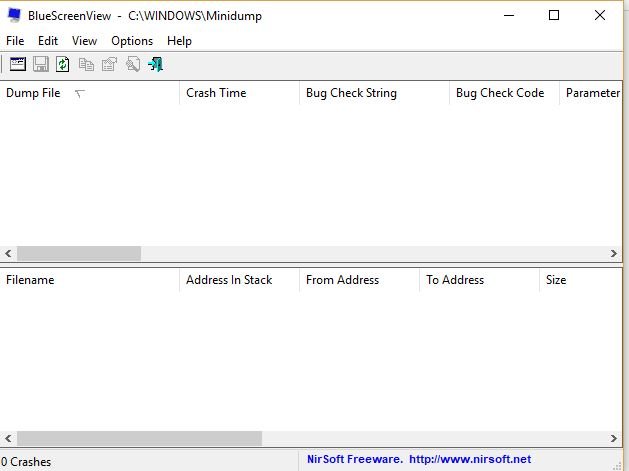Close the BlueScreenView window
The image size is (629, 471).
pyautogui.click(x=600, y=15)
